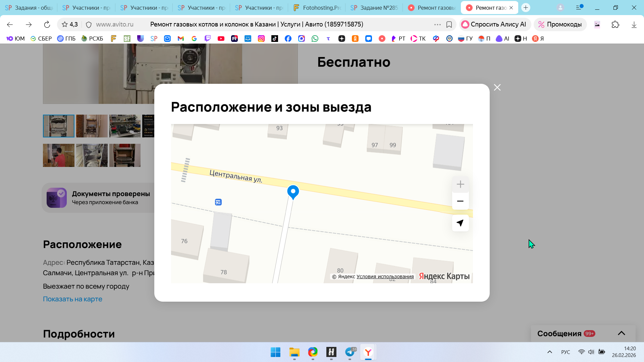This screenshot has width=644, height=362.
Task: Open the browser extensions puzzle icon
Action: pos(615,24)
